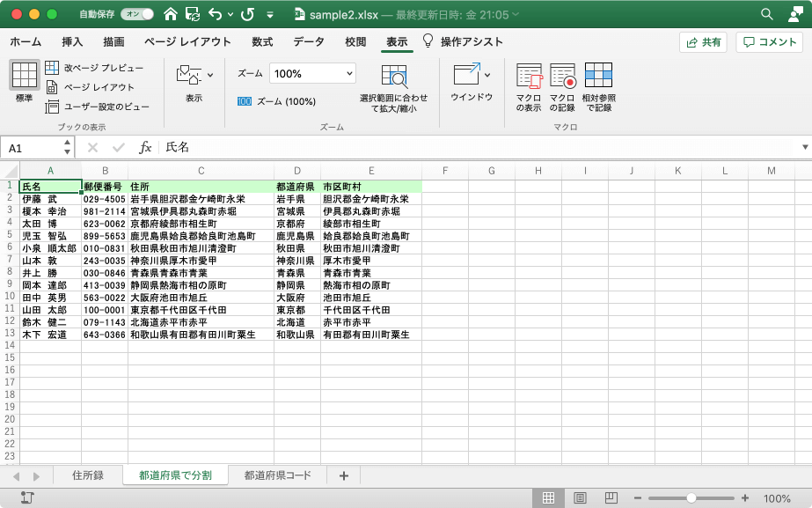This screenshot has width=812, height=508.
Task: Expand the formula bar arrow
Action: [805, 147]
